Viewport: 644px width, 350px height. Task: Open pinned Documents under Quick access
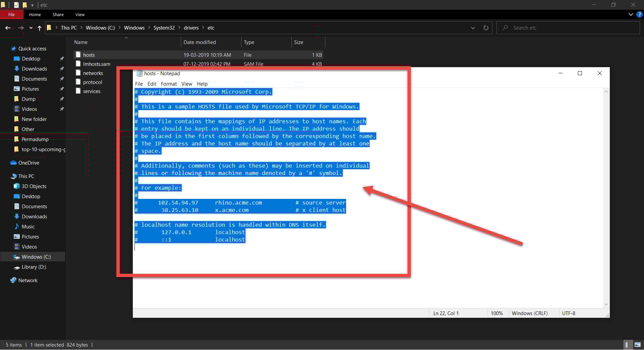tap(34, 79)
